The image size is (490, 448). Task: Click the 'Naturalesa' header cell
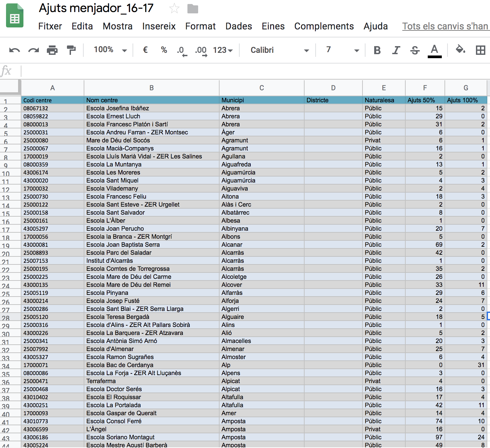coord(384,100)
